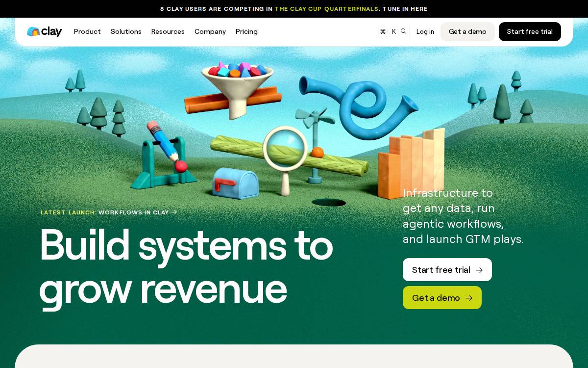The height and width of the screenshot is (368, 588).
Task: Open the Company menu
Action: tap(210, 31)
